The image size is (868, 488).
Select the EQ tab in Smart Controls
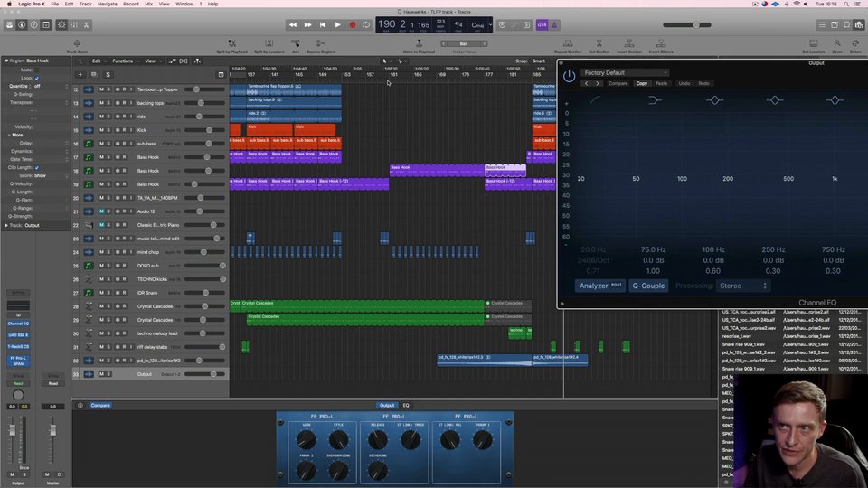point(406,406)
